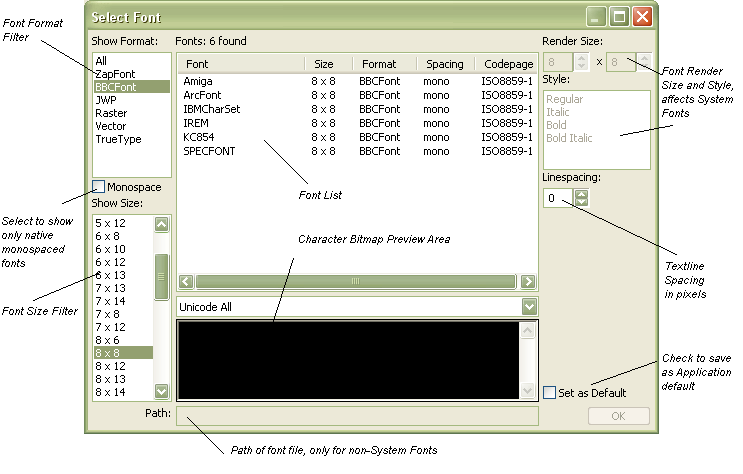Select the Amiga font row
Screen dimensions: 743x474
198,82
